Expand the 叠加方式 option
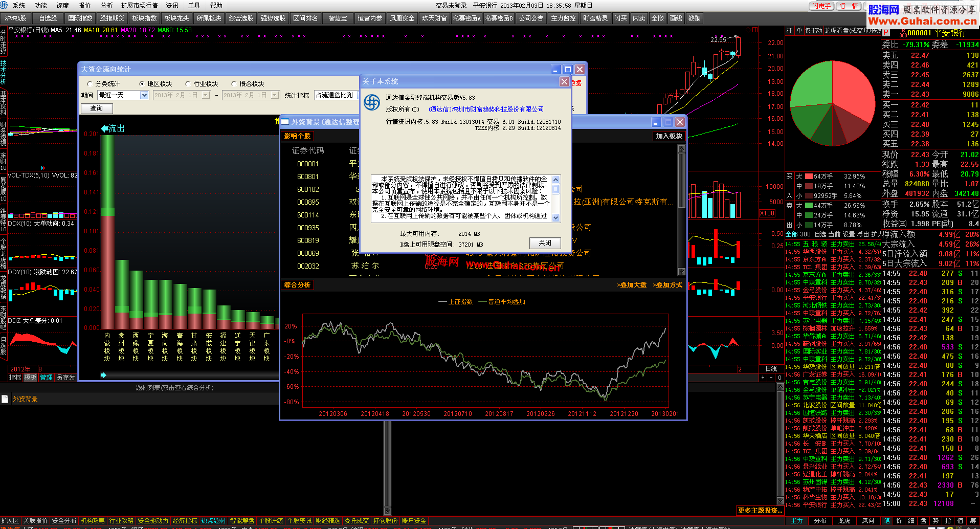Screen dimensions: 980x529 click(x=667, y=285)
